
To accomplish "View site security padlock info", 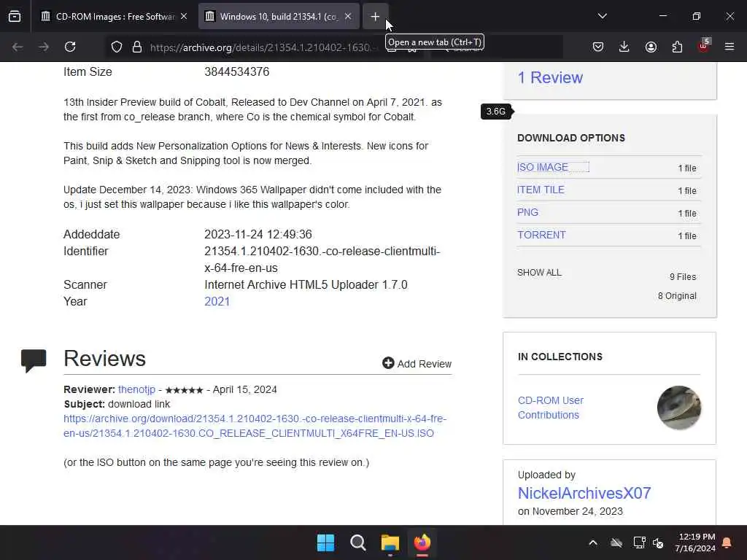I will point(137,47).
